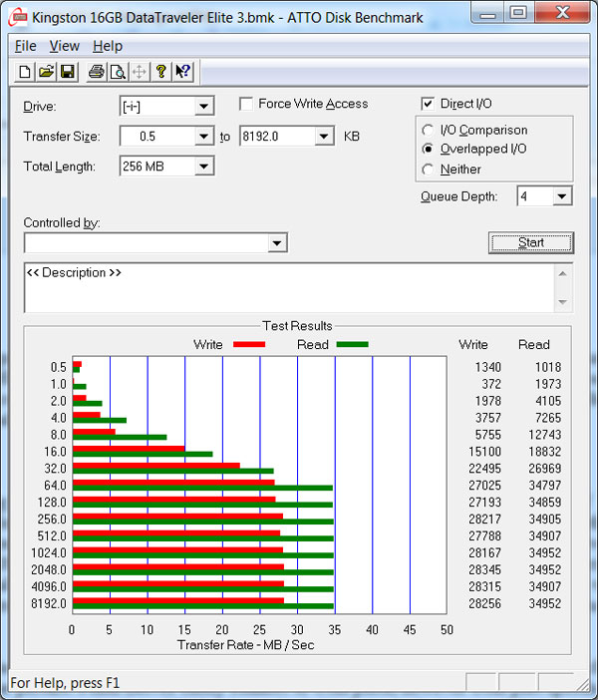Print results using the printer icon

pos(96,72)
